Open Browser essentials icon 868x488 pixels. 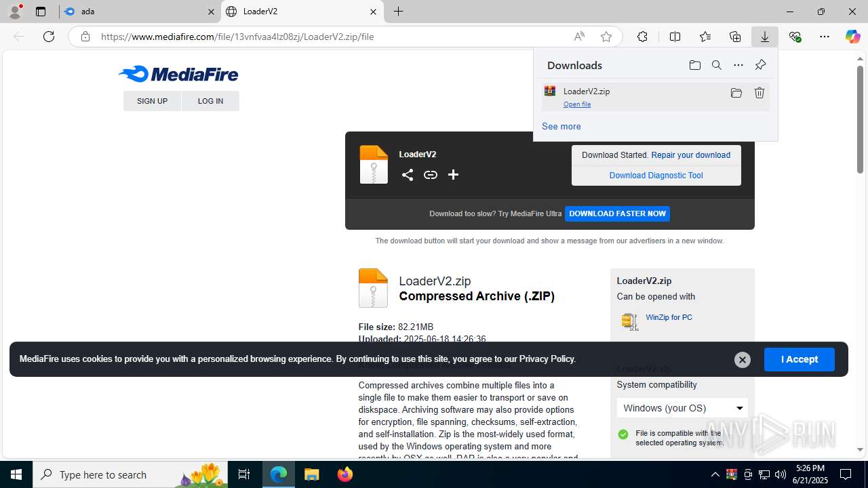(795, 37)
